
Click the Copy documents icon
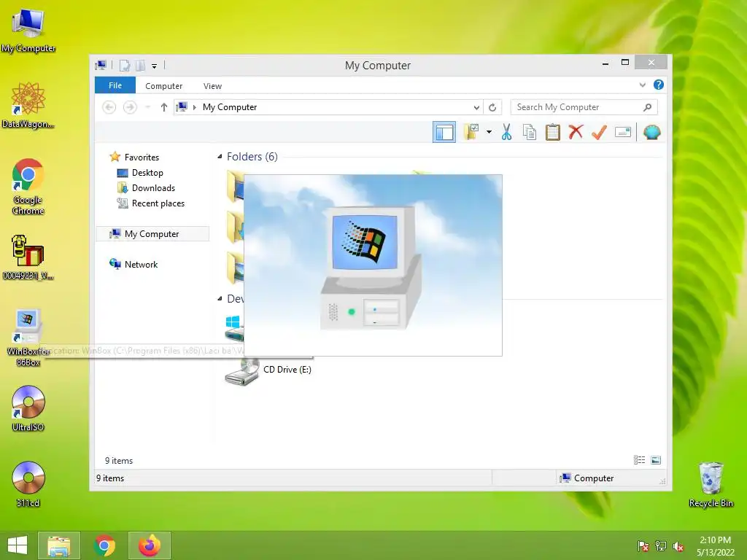[530, 132]
